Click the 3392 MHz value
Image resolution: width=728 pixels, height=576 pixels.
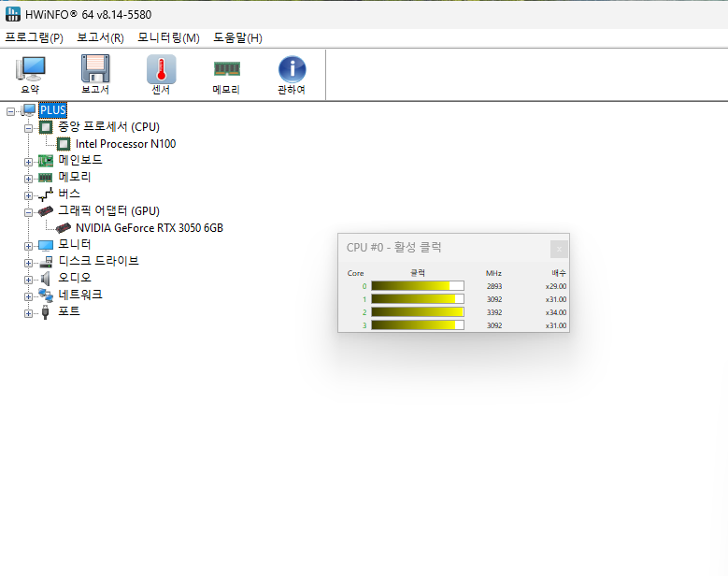click(494, 312)
